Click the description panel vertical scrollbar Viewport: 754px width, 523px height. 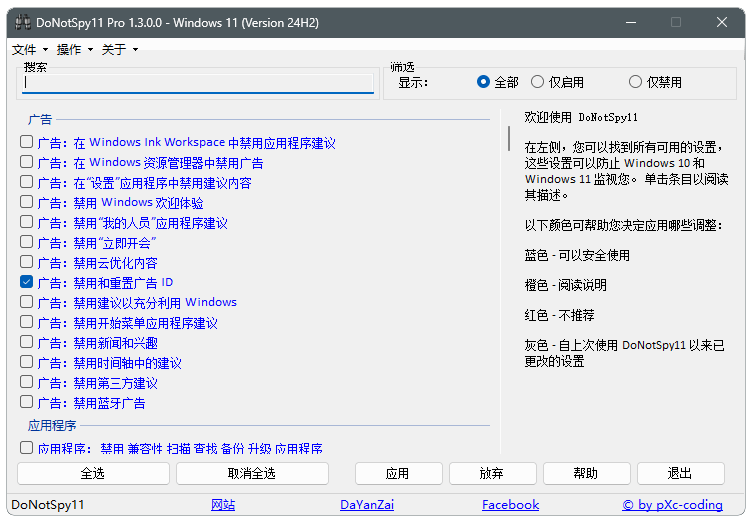click(508, 138)
